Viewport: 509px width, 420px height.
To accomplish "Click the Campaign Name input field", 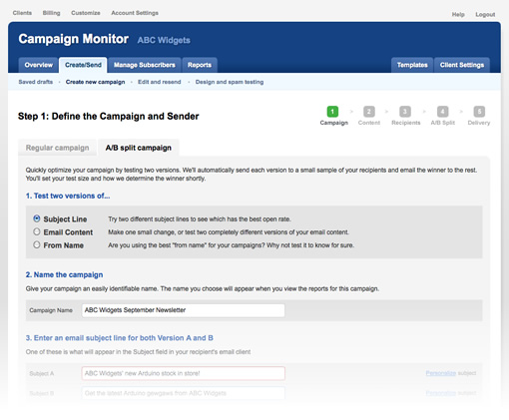I will (x=184, y=310).
